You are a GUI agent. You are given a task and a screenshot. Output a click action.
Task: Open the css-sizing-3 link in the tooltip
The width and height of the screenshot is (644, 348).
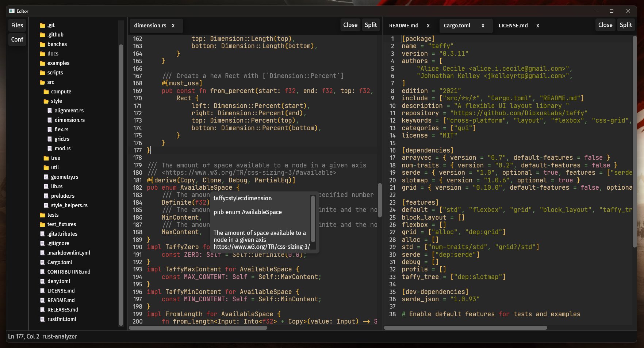pos(261,247)
